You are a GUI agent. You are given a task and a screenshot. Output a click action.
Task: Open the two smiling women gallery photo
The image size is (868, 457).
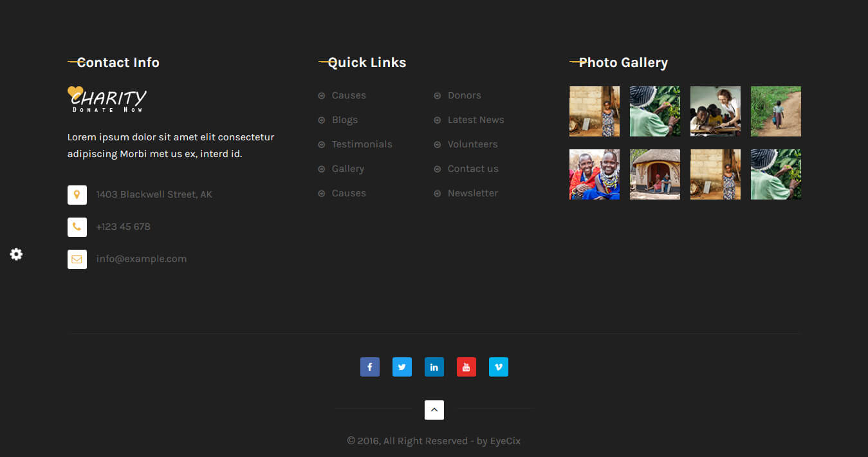tap(594, 174)
